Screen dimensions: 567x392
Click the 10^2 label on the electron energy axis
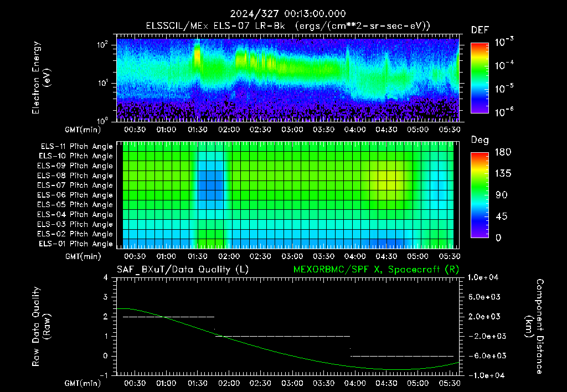(x=102, y=45)
